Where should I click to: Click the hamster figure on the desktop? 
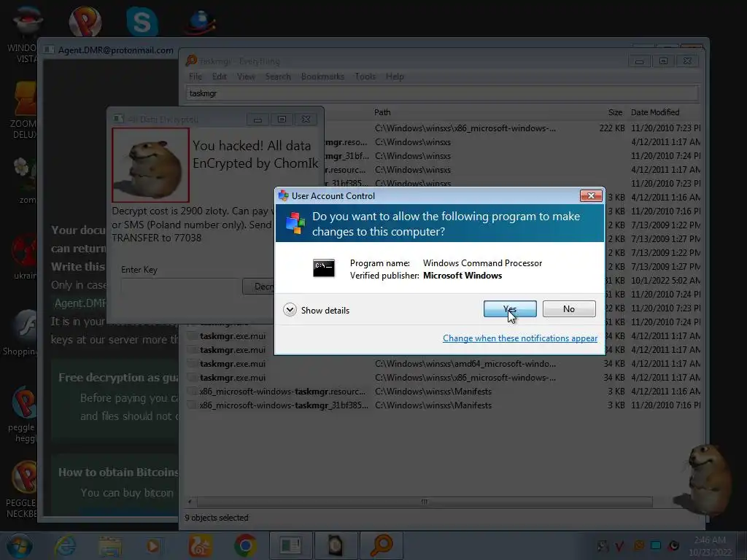(704, 480)
